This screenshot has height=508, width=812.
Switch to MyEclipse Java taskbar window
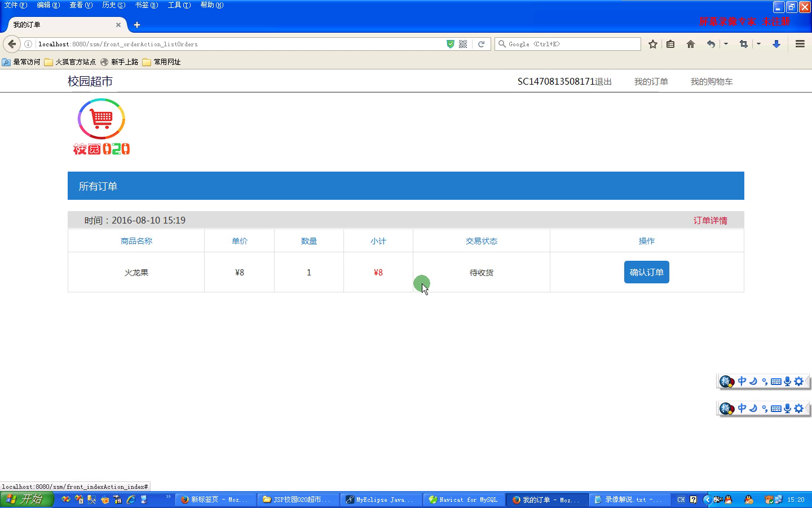pyautogui.click(x=381, y=500)
